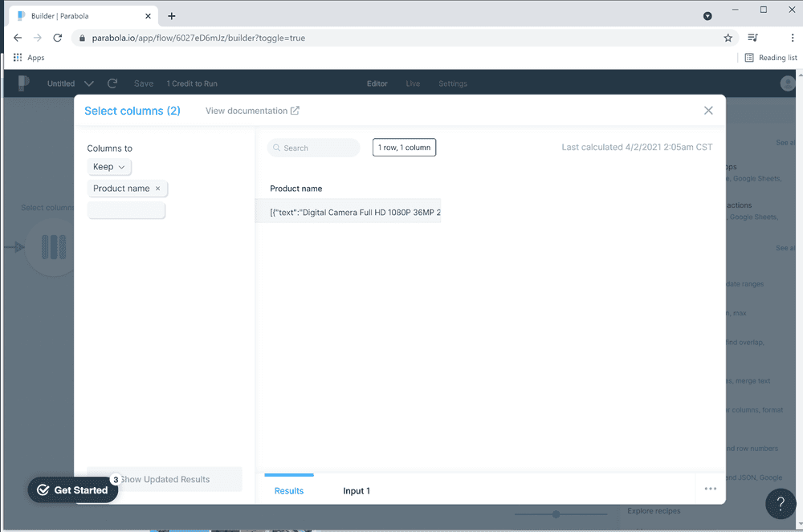
Task: Open the Reading list
Action: [x=771, y=58]
